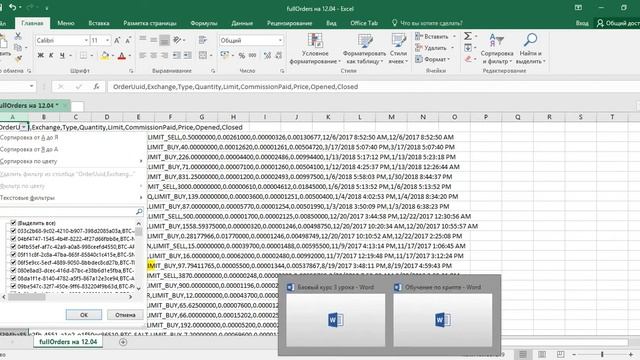Open the fill color dropdown arrow
This screenshot has height=360, width=640.
click(x=113, y=56)
